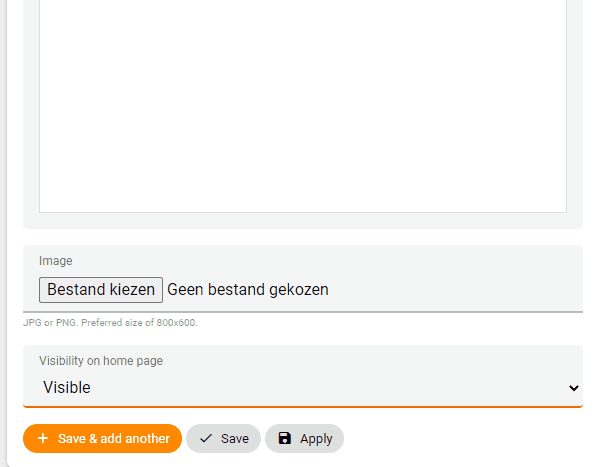Click the 'Visibility on home page' label
Screen dimensions: 594x467
coord(101,361)
